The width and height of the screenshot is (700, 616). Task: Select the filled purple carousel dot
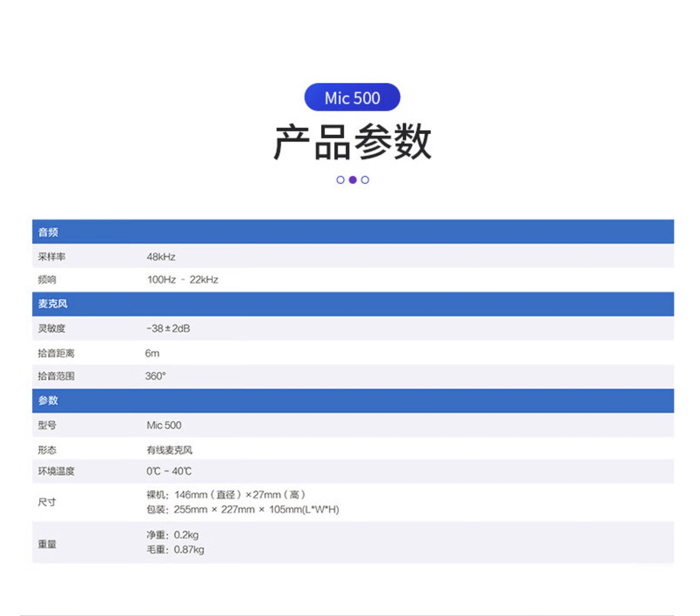pyautogui.click(x=352, y=180)
